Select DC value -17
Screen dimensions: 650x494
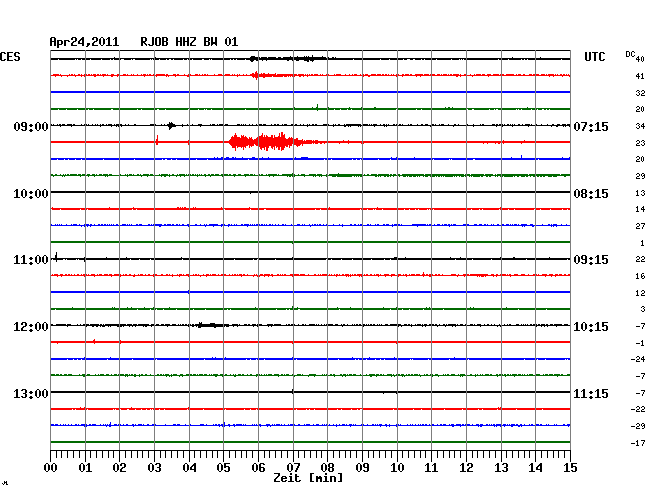tap(638, 443)
